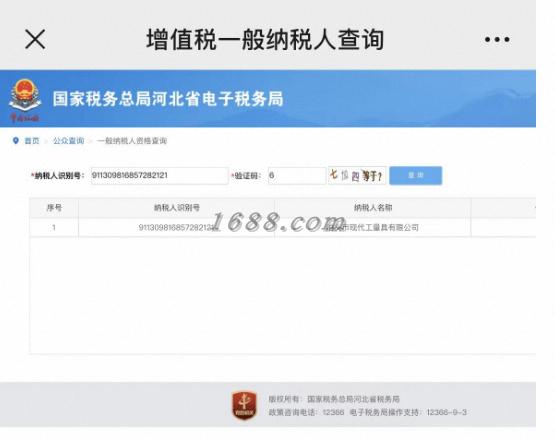Click the 纳税人名称 column header

pos(373,208)
